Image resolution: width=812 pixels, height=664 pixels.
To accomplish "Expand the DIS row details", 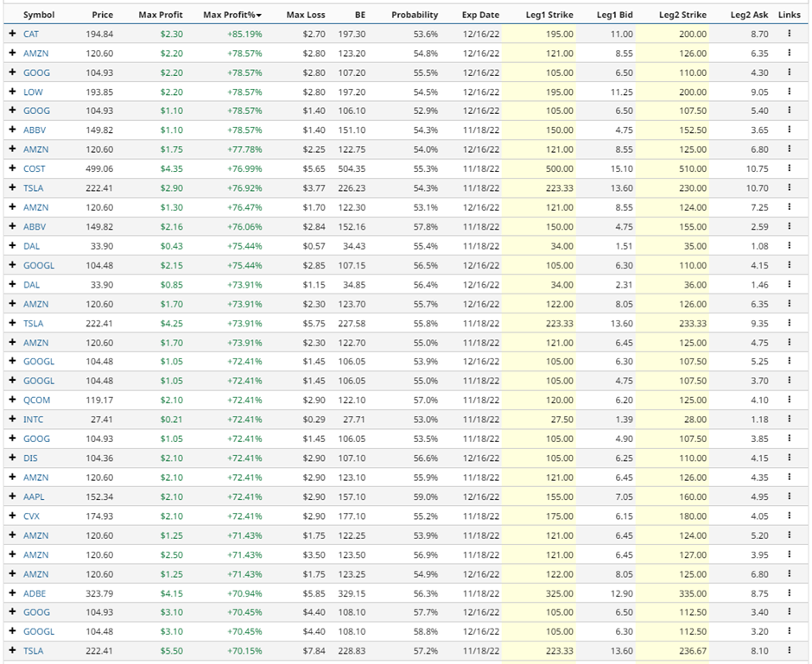I will point(12,458).
